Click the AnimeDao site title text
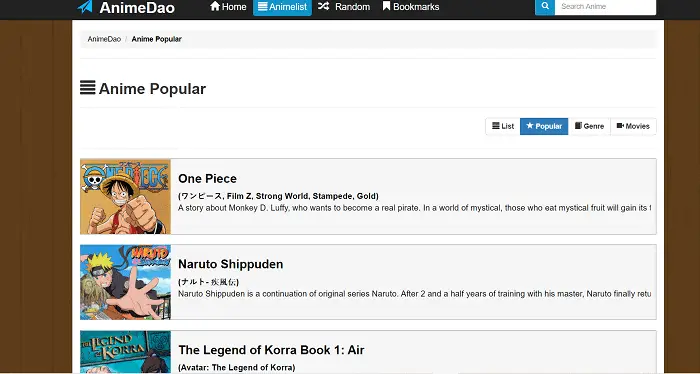This screenshot has height=374, width=700. [137, 8]
